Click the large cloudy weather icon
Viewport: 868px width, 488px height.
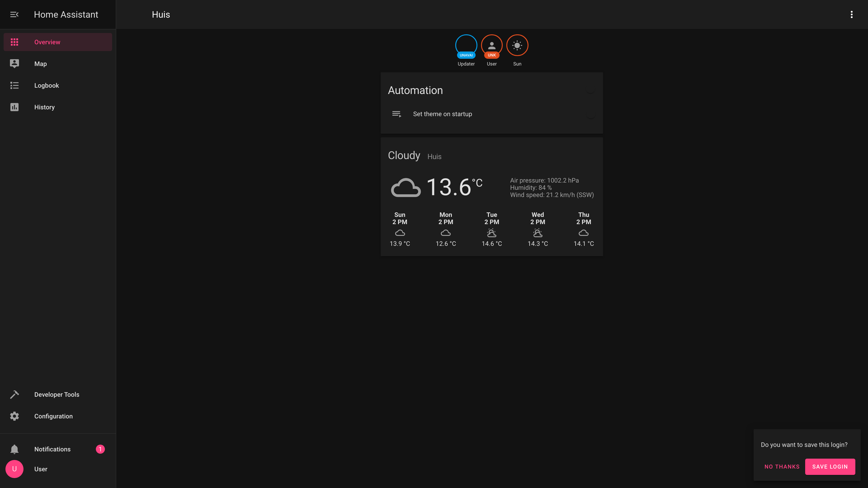tap(406, 187)
